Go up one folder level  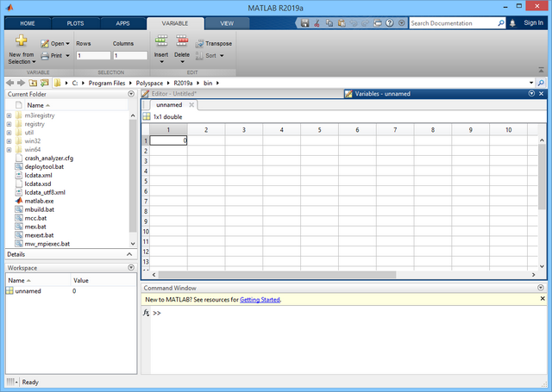click(33, 83)
